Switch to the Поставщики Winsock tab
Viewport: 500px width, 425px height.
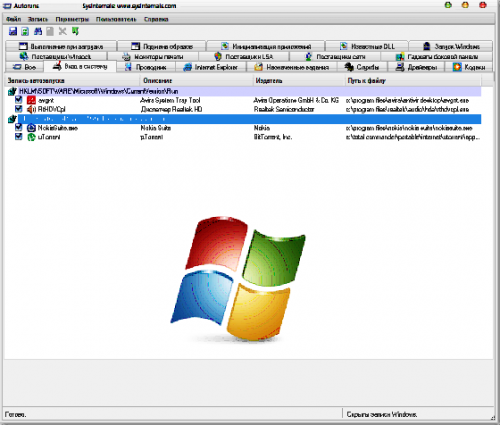pyautogui.click(x=56, y=56)
